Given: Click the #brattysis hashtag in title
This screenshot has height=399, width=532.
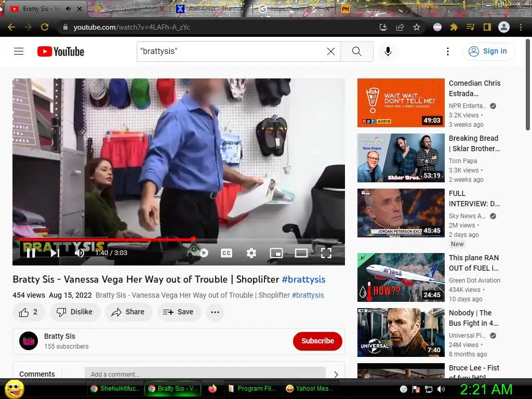Looking at the screenshot, I should (x=303, y=279).
